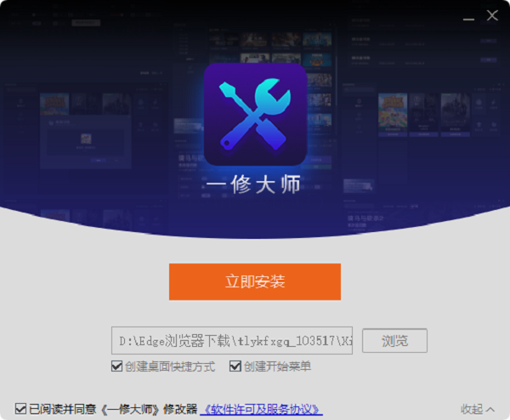The image size is (510, 420).
Task: Open the 软件许可及服务协议 link
Action: (261, 409)
